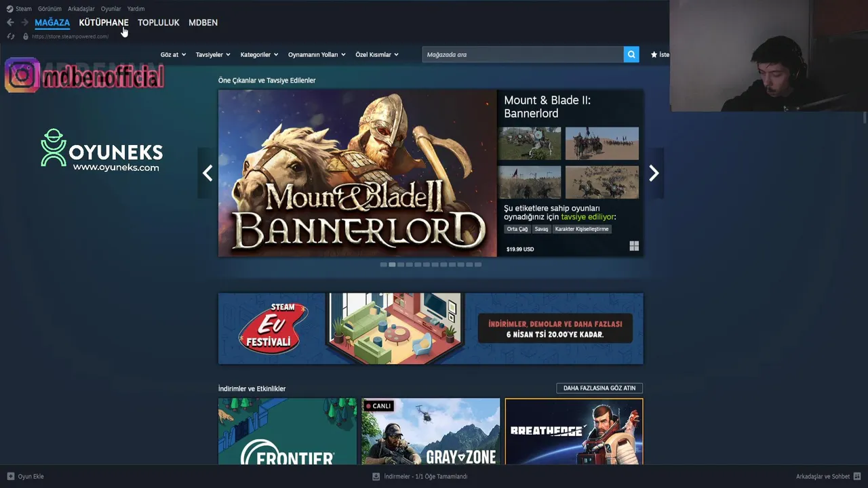Open the Gray Zone live tile
The image size is (868, 488).
tap(431, 431)
